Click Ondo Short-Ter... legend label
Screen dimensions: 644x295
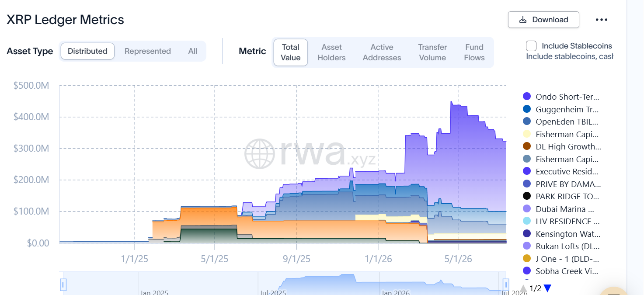(567, 97)
